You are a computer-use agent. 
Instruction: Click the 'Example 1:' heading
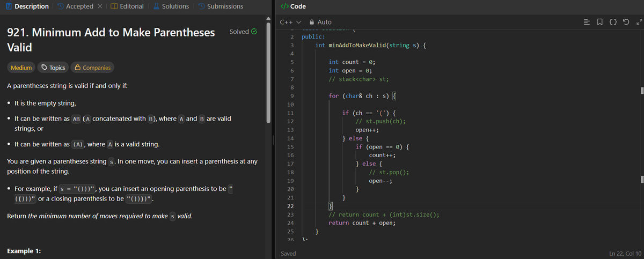pos(24,251)
